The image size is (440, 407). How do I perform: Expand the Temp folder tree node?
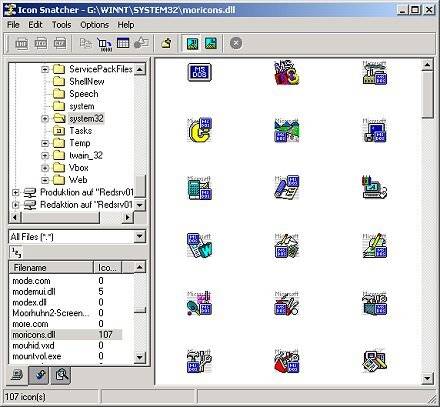[45, 143]
